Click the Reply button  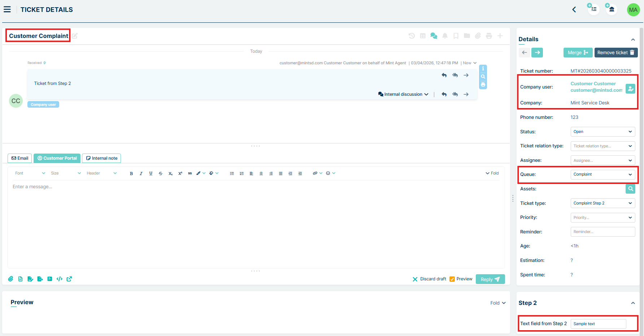[490, 279]
